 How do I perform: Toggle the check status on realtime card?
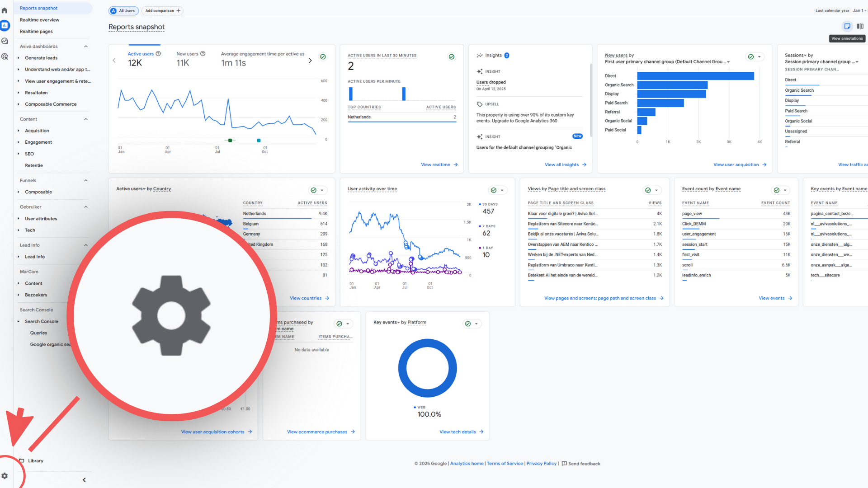pos(451,57)
